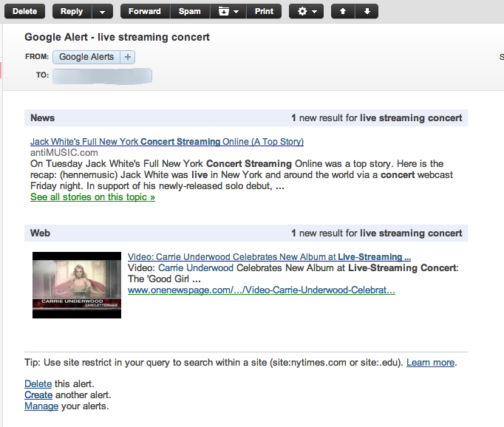Screen dimensions: 504x427
Task: Open the Reply options dropdown arrow
Action: click(103, 11)
